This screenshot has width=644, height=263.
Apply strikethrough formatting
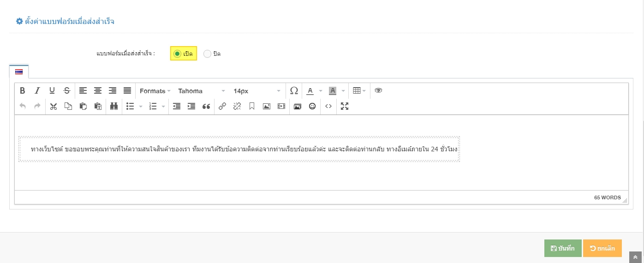pyautogui.click(x=67, y=91)
